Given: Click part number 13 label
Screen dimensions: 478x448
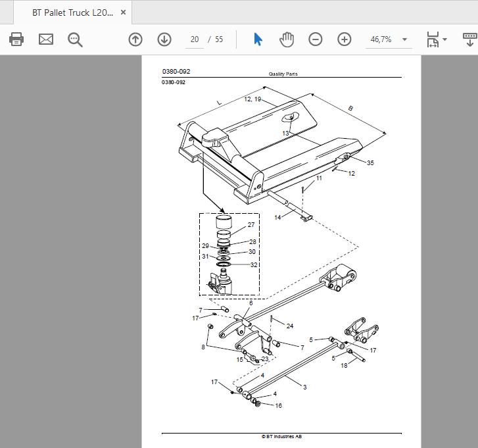Looking at the screenshot, I should click(x=285, y=134).
